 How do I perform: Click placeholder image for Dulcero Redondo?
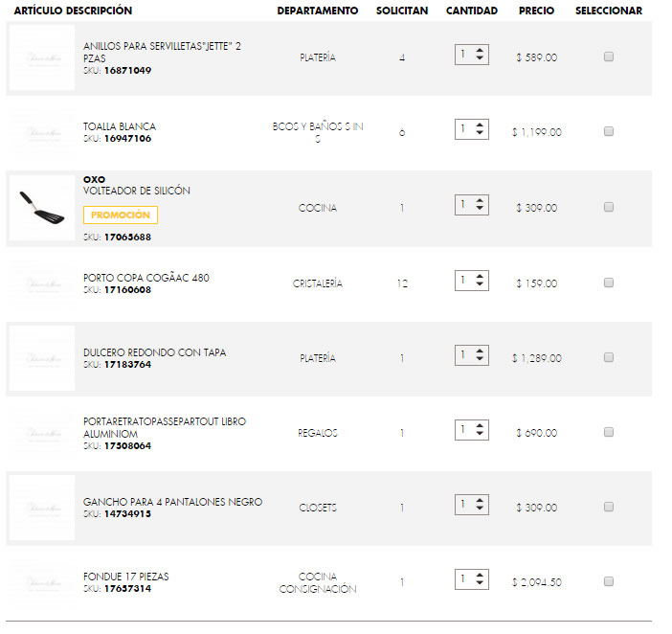41,358
